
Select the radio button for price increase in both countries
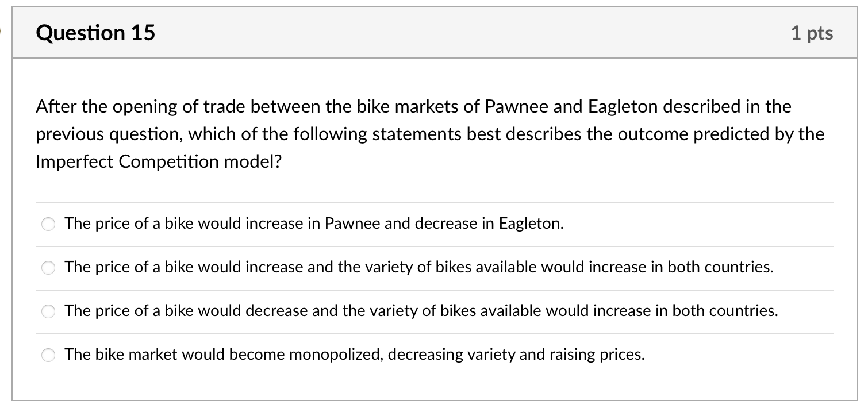(48, 268)
